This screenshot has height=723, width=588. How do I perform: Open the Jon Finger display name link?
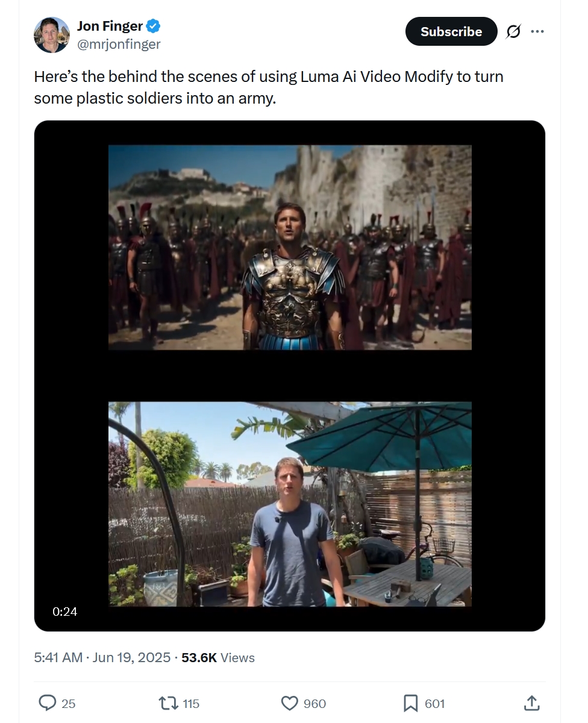[110, 26]
